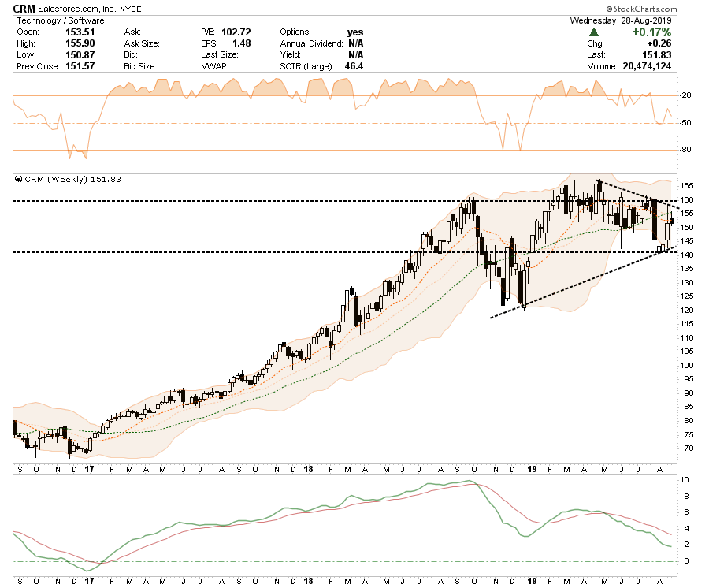709x588 pixels.
Task: Select the Chg value +0.26
Action: (659, 43)
